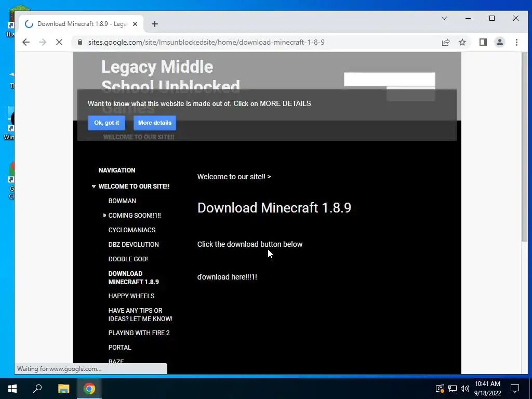Viewport: 532px width, 399px height.
Task: Expand the COMING SOON!!1!! section
Action: coord(104,216)
